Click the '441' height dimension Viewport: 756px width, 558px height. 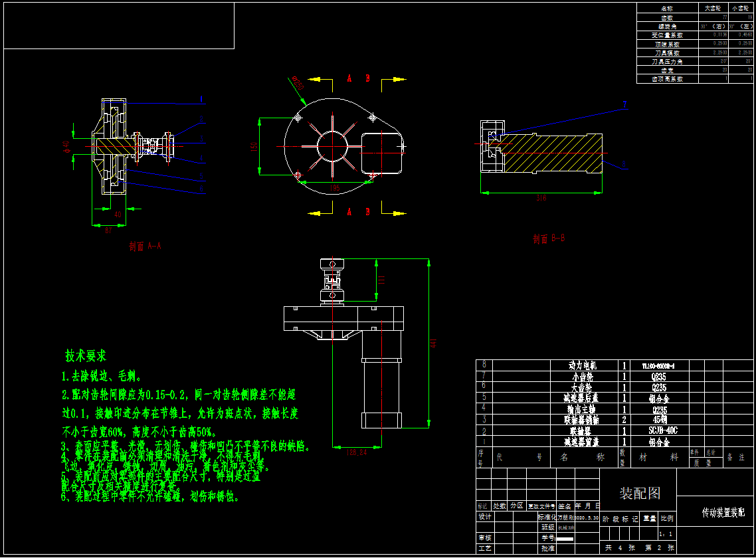click(433, 343)
